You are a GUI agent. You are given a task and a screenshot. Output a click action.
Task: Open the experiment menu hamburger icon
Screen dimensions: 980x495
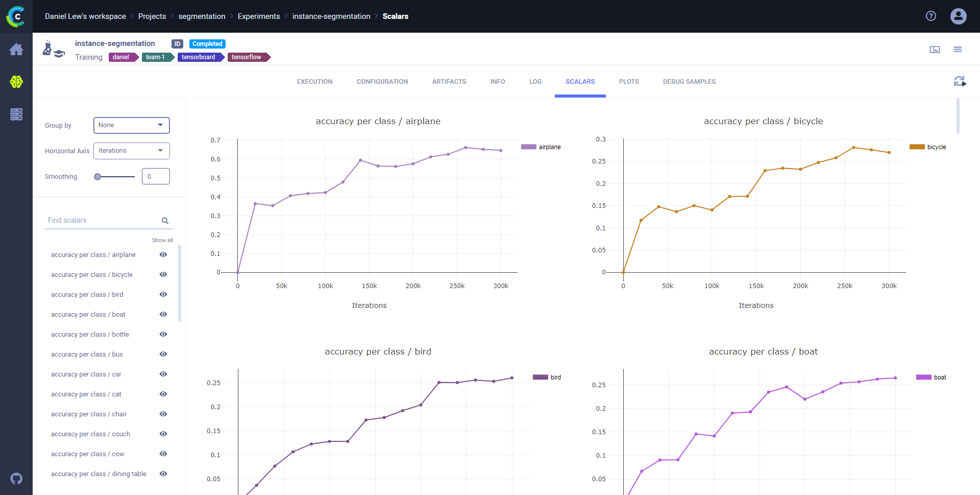[958, 49]
